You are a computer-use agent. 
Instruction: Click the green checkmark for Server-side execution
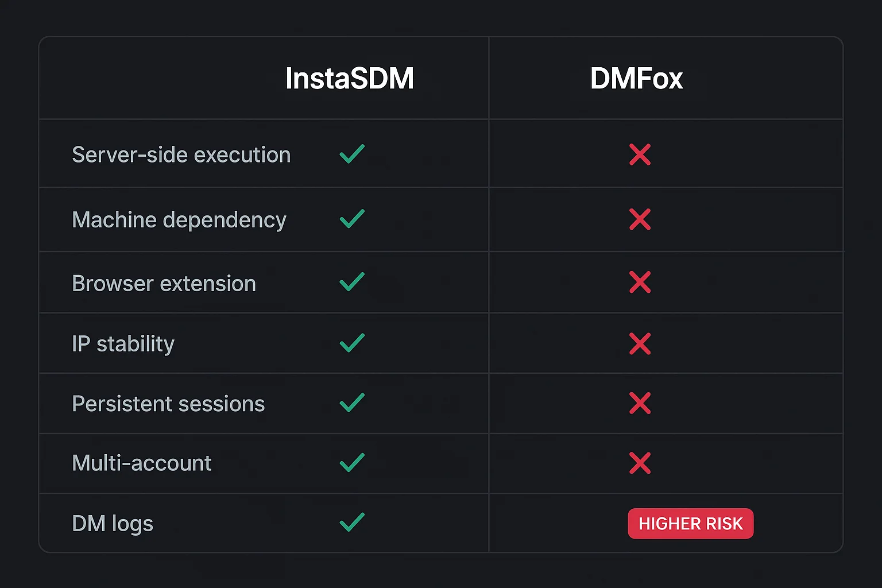pos(352,154)
